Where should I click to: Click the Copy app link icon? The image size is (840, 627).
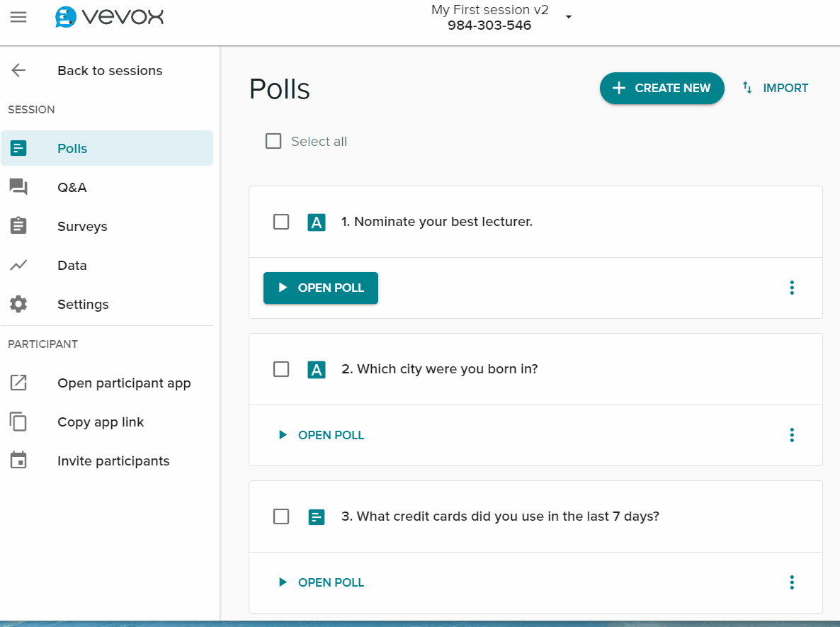(x=18, y=422)
